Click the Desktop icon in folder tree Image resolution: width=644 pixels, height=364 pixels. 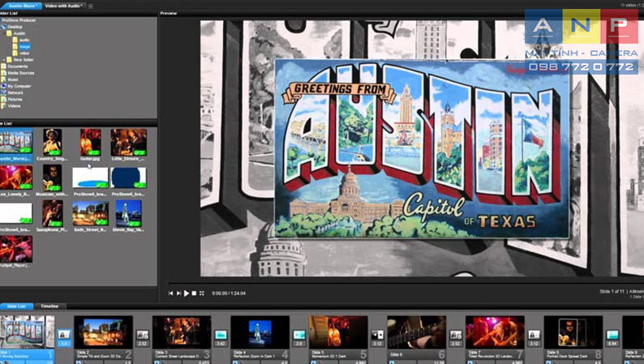tap(4, 27)
